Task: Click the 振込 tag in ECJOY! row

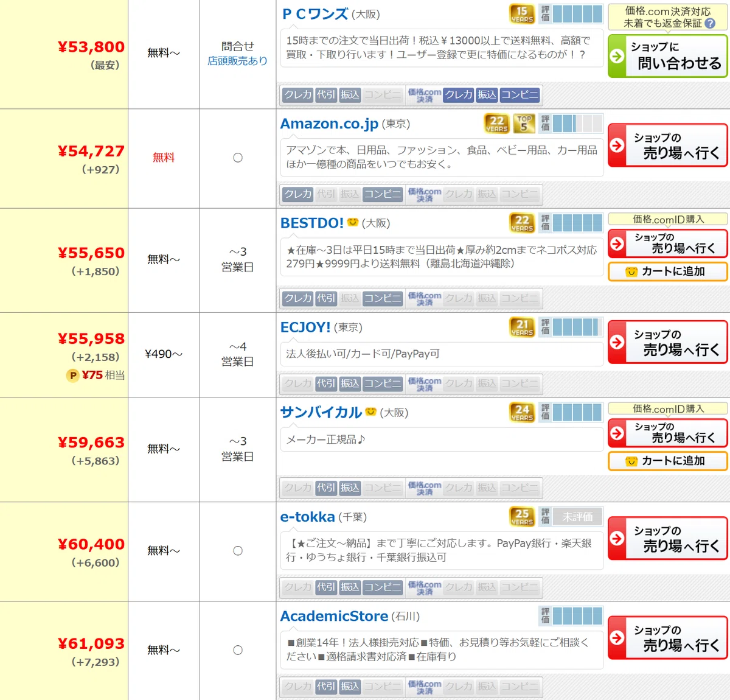Action: click(x=350, y=383)
